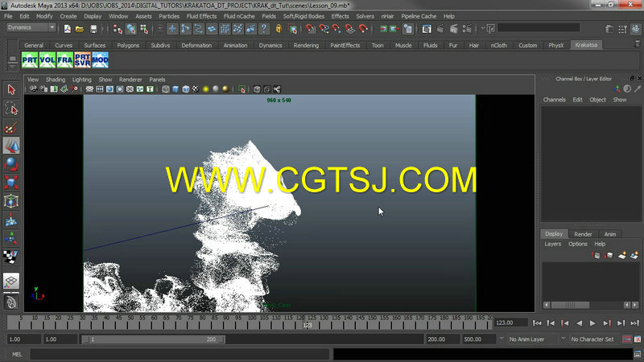644x362 pixels.
Task: Go to start of playback range
Action: coord(537,323)
